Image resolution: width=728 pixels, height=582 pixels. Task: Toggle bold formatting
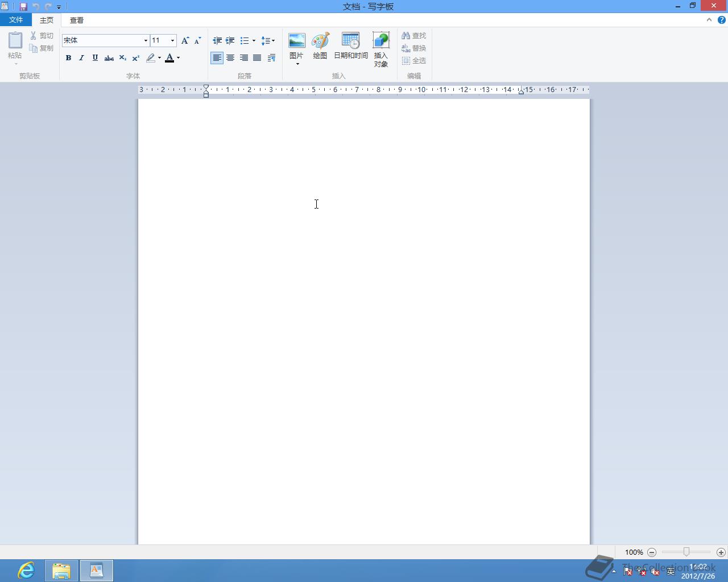tap(68, 58)
